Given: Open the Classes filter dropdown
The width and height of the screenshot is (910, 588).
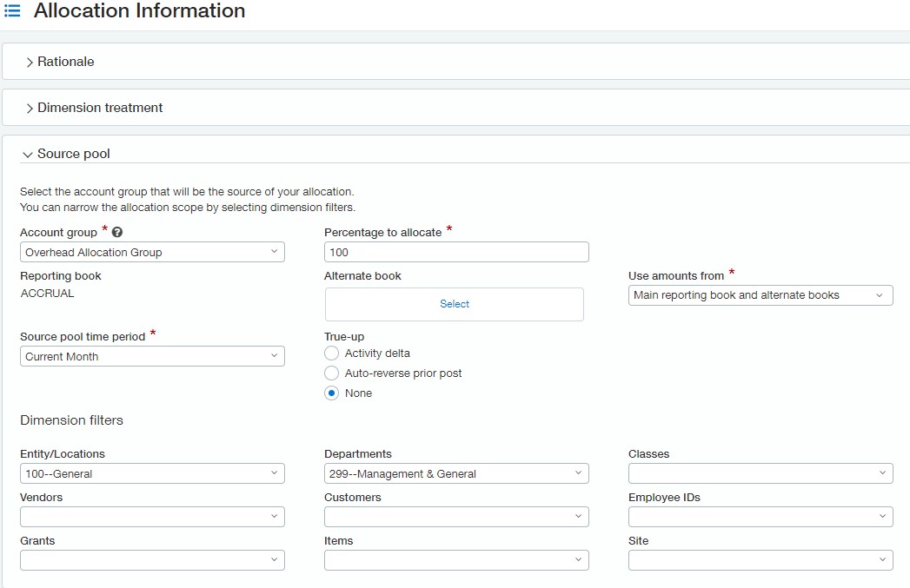Looking at the screenshot, I should 761,473.
